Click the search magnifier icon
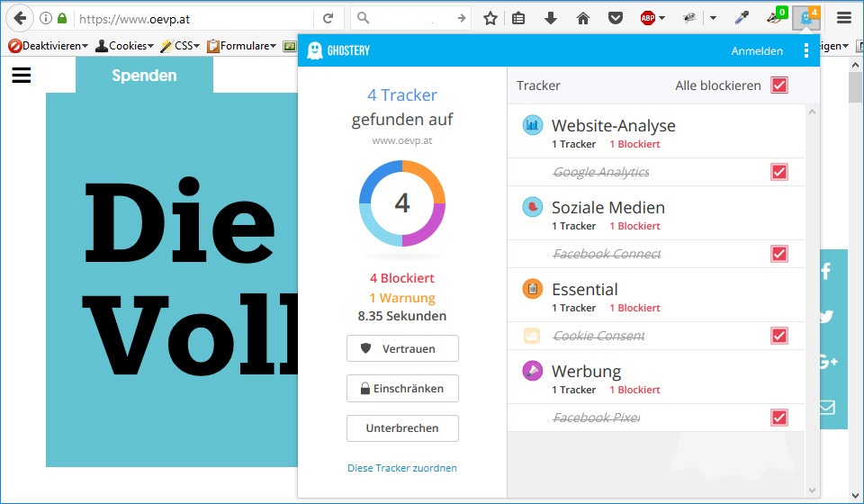864x504 pixels. coord(363,18)
